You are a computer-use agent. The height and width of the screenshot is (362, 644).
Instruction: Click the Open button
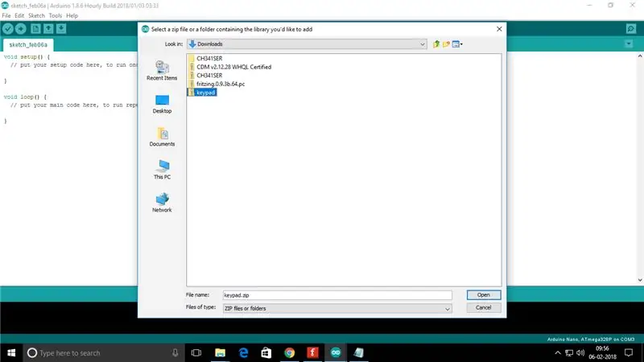point(484,294)
